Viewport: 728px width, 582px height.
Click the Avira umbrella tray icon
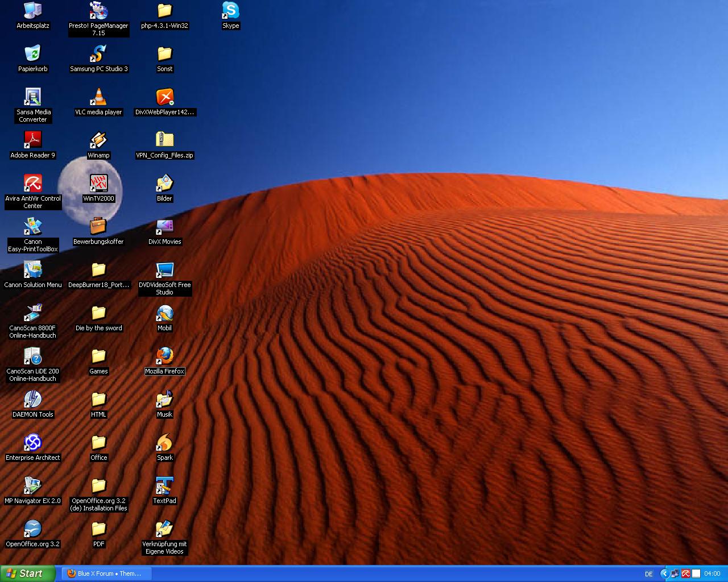coord(685,573)
